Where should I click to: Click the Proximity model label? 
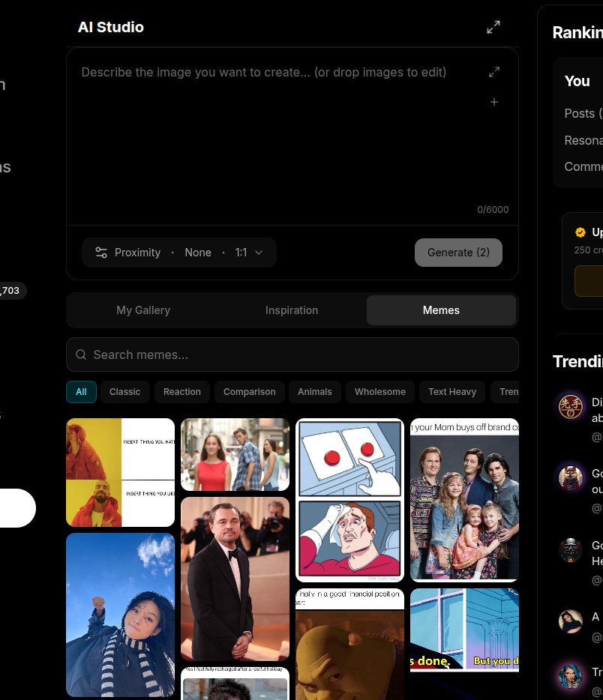coord(137,253)
